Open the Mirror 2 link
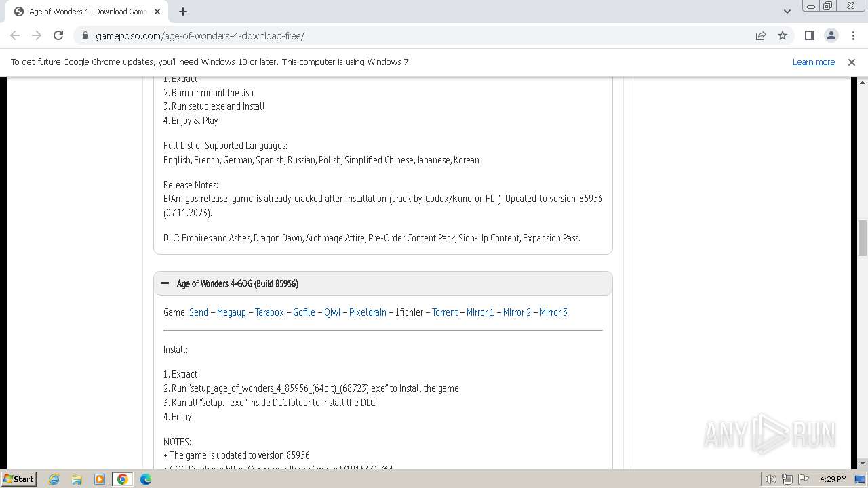This screenshot has height=488, width=868. [x=517, y=312]
